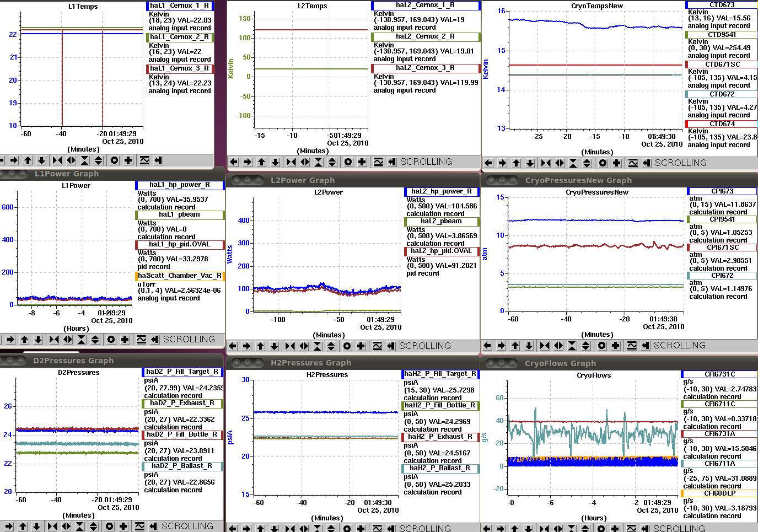Pan up in the L2Temps graph toolbar
This screenshot has width=758, height=532.
pos(262,162)
